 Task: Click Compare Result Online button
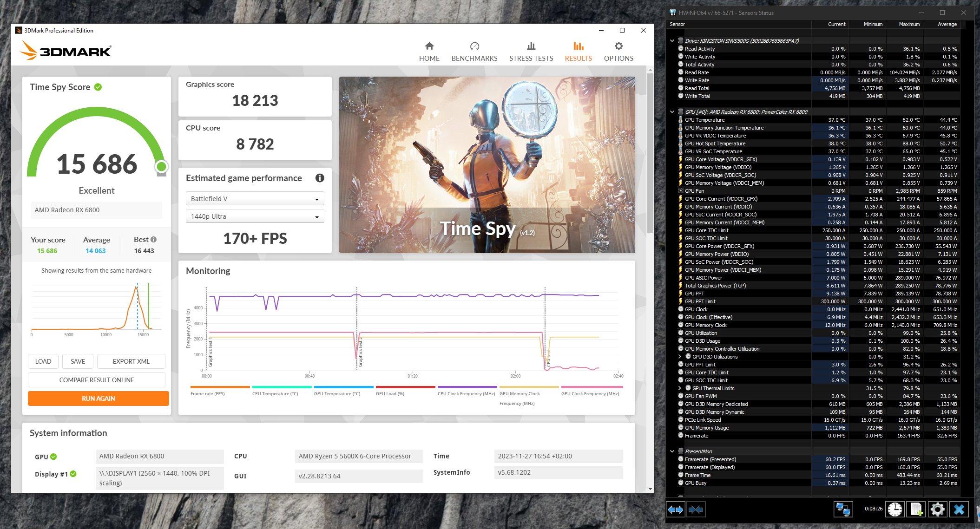[x=97, y=380]
